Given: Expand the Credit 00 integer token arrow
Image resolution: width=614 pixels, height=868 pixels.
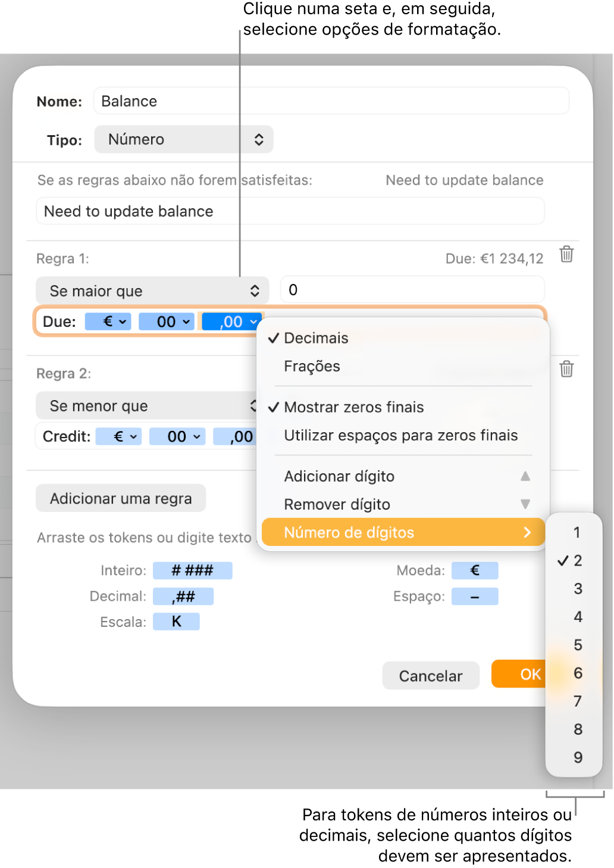Looking at the screenshot, I should [x=197, y=437].
